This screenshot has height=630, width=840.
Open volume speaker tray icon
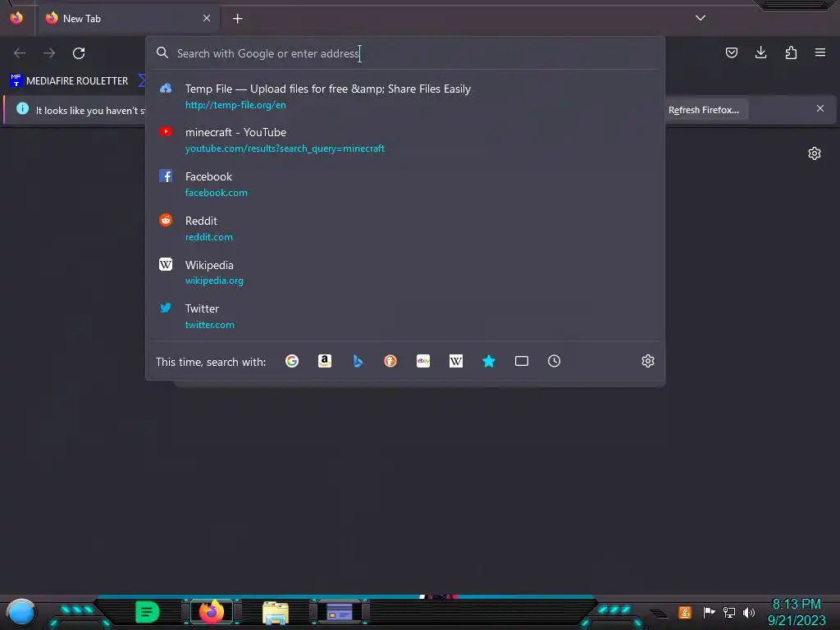(x=749, y=612)
